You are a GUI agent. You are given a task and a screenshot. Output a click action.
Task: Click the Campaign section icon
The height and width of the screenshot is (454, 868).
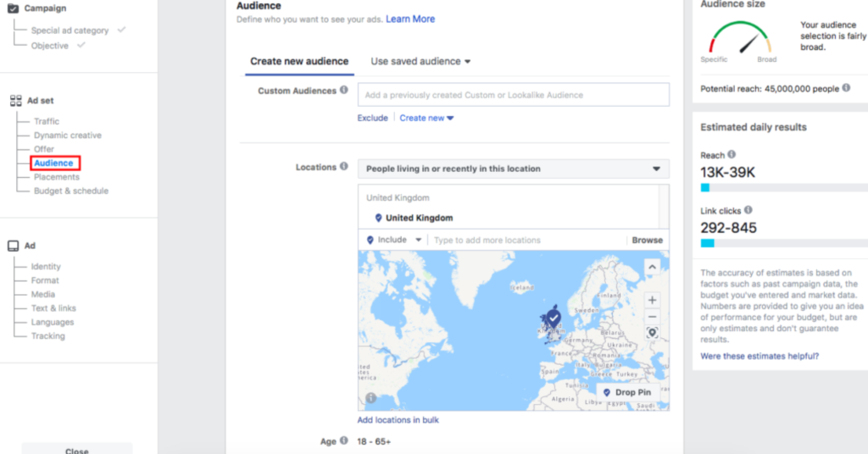[13, 8]
